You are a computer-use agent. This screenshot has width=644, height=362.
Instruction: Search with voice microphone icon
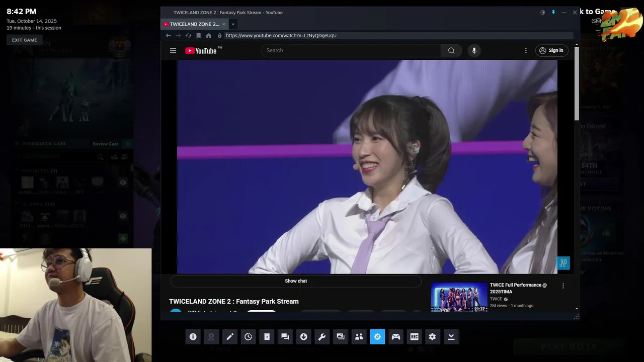pyautogui.click(x=474, y=50)
